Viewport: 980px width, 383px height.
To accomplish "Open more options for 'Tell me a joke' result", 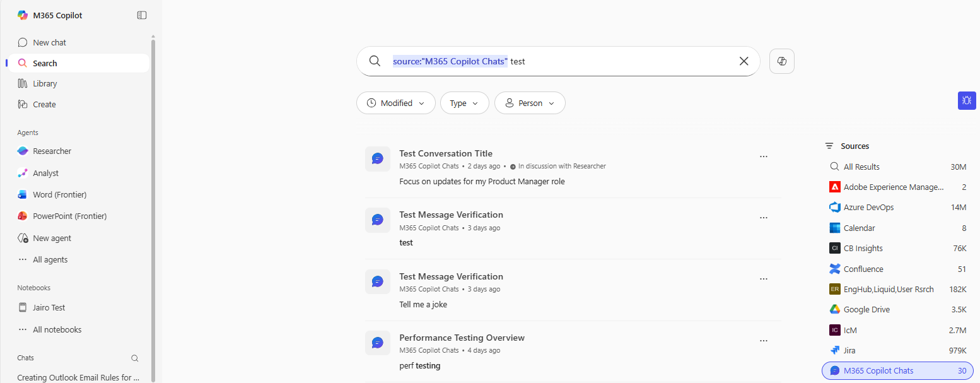I will (x=764, y=279).
